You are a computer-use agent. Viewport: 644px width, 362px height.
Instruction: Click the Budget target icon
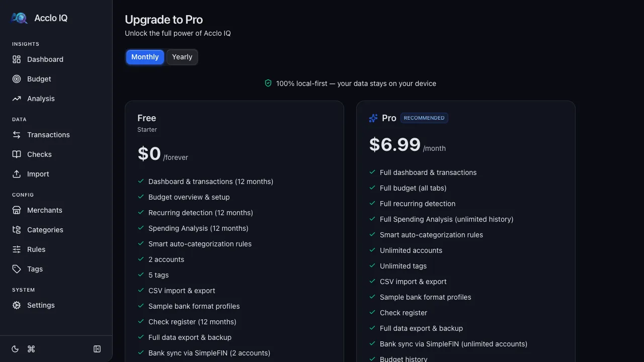point(17,79)
